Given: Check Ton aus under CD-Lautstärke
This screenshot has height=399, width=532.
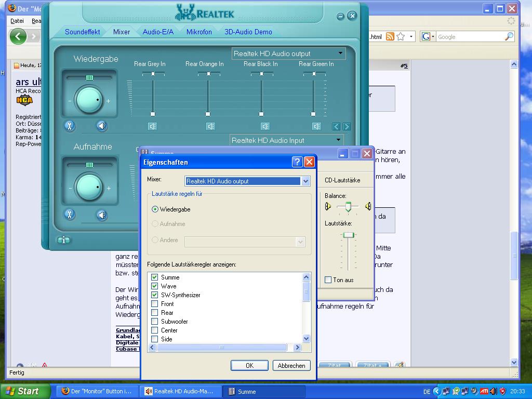Looking at the screenshot, I should point(328,280).
